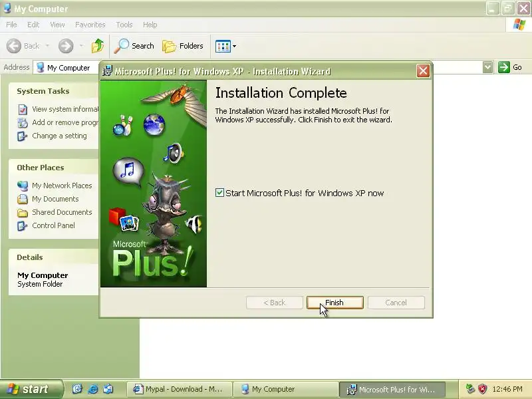Click View system information link
532x399 pixels.
tap(65, 109)
